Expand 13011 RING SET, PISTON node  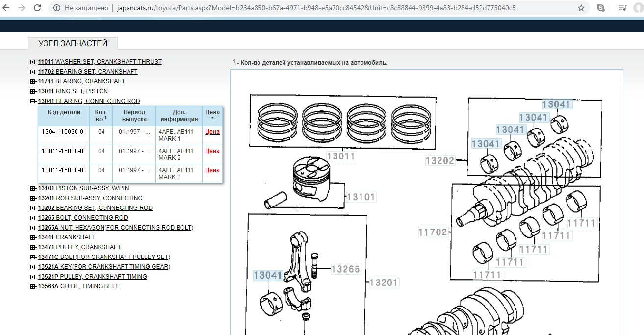[33, 91]
